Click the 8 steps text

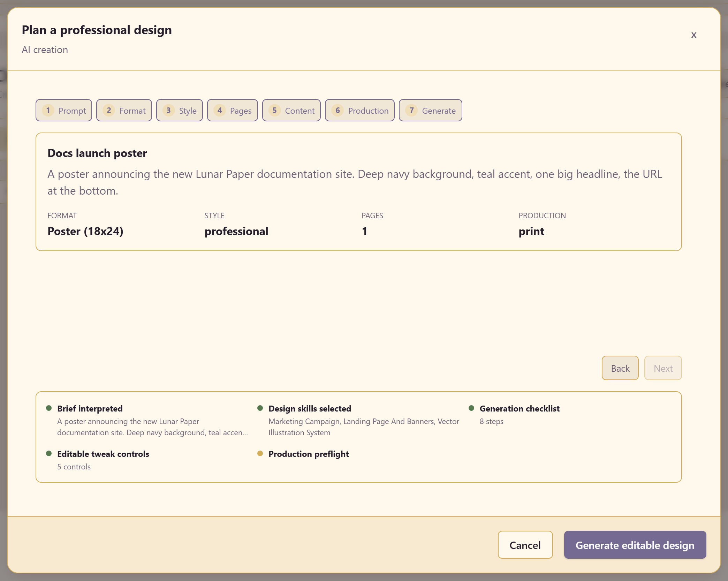pos(492,421)
